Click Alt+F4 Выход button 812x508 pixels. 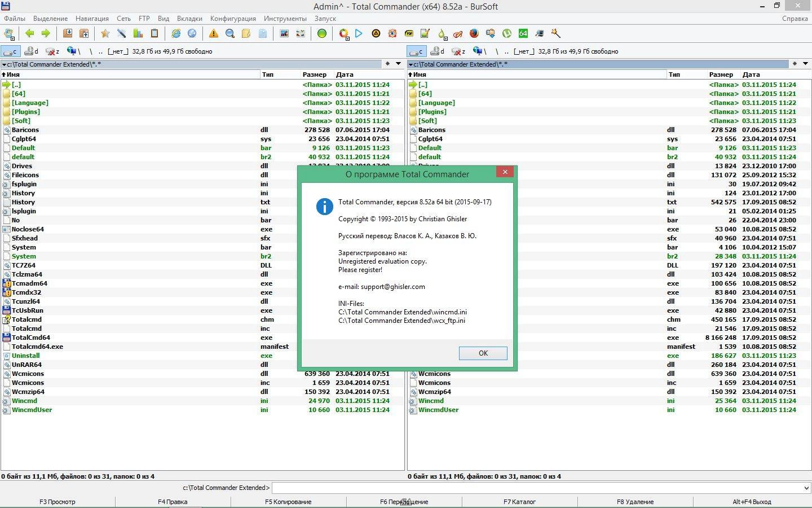(x=752, y=502)
